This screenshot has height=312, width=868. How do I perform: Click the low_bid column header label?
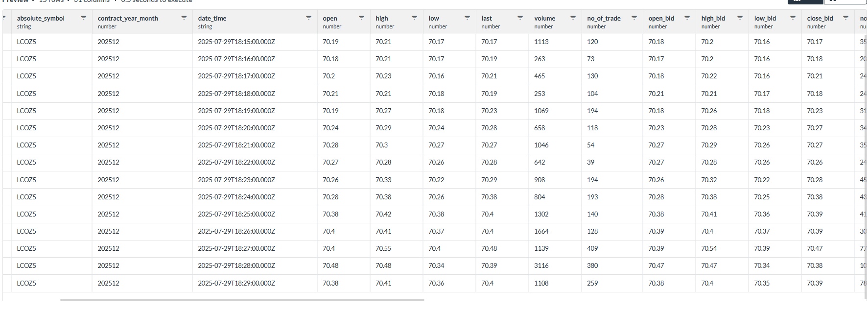point(765,18)
